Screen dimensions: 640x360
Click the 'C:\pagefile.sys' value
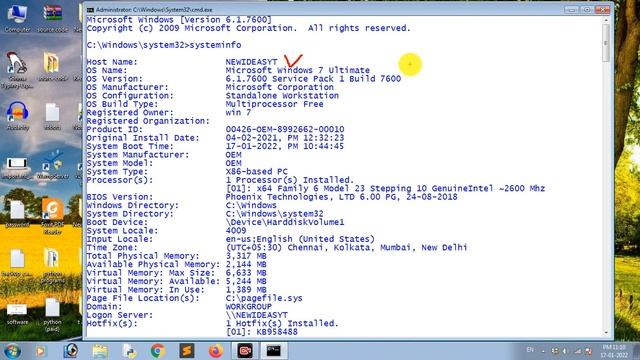[264, 298]
